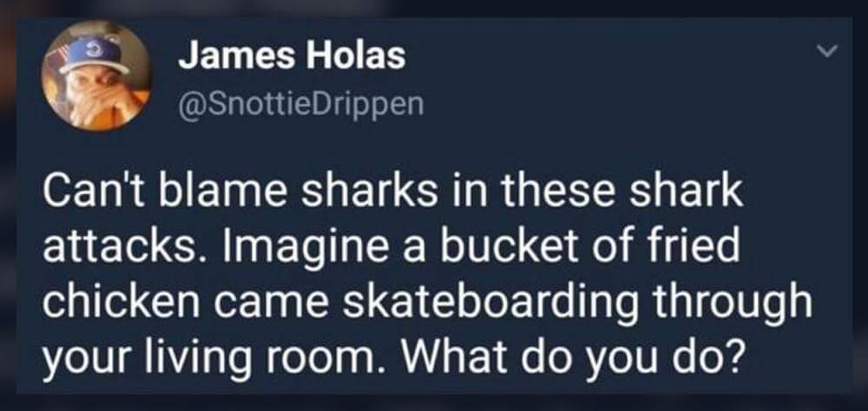Open the @SnottieDrippen handle link
Screen dimensions: 868x411
tap(300, 102)
